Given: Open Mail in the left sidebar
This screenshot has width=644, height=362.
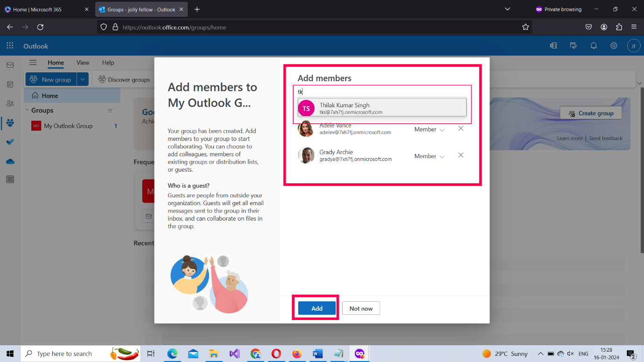Looking at the screenshot, I should point(10,65).
